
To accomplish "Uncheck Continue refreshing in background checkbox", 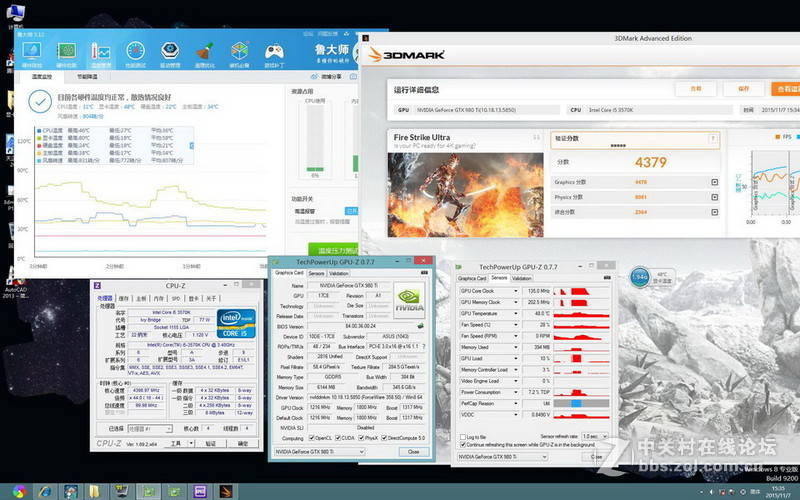I will coord(463,445).
